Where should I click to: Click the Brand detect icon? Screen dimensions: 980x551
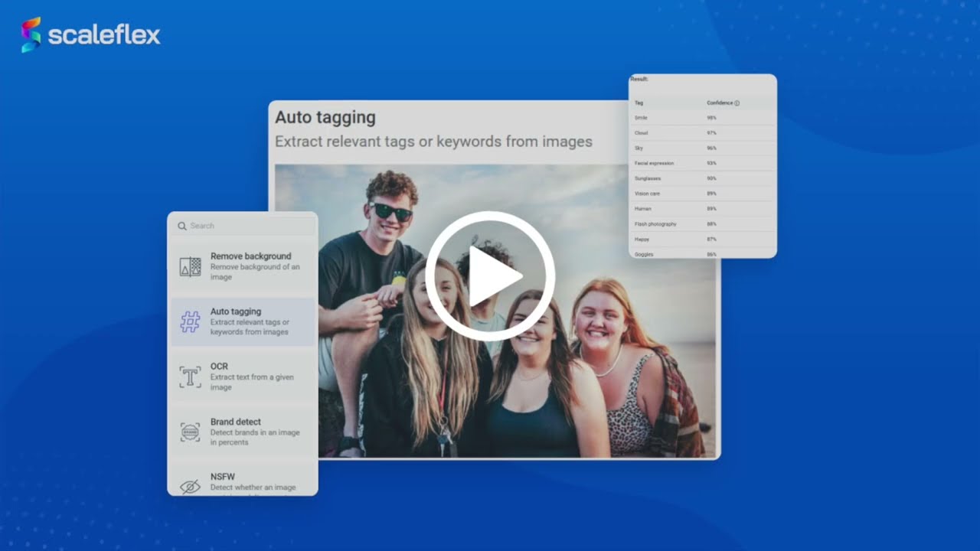pyautogui.click(x=190, y=432)
